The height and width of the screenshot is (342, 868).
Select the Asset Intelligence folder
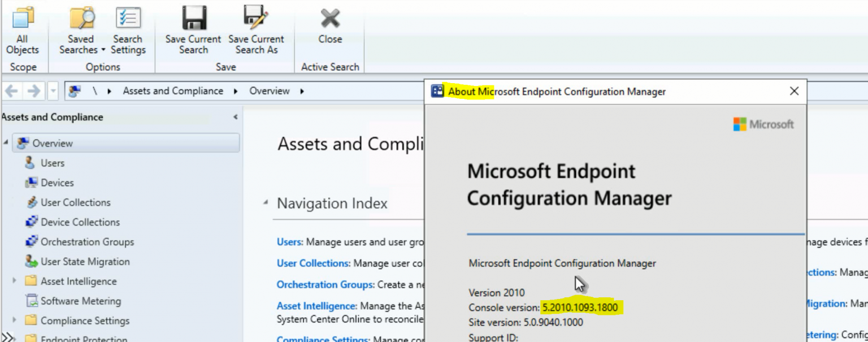[x=79, y=282]
